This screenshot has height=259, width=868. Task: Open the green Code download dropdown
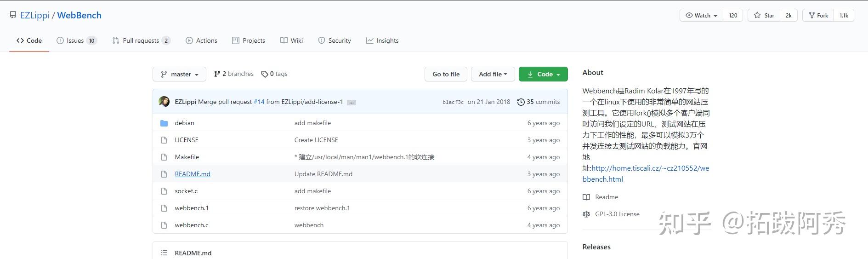point(543,75)
